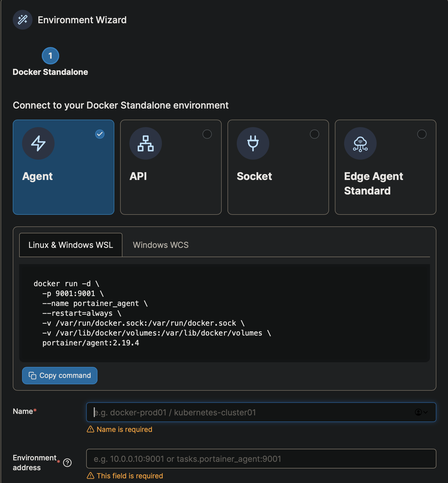Click the Environment address input field
Viewport: 448px width, 483px height.
(261, 459)
